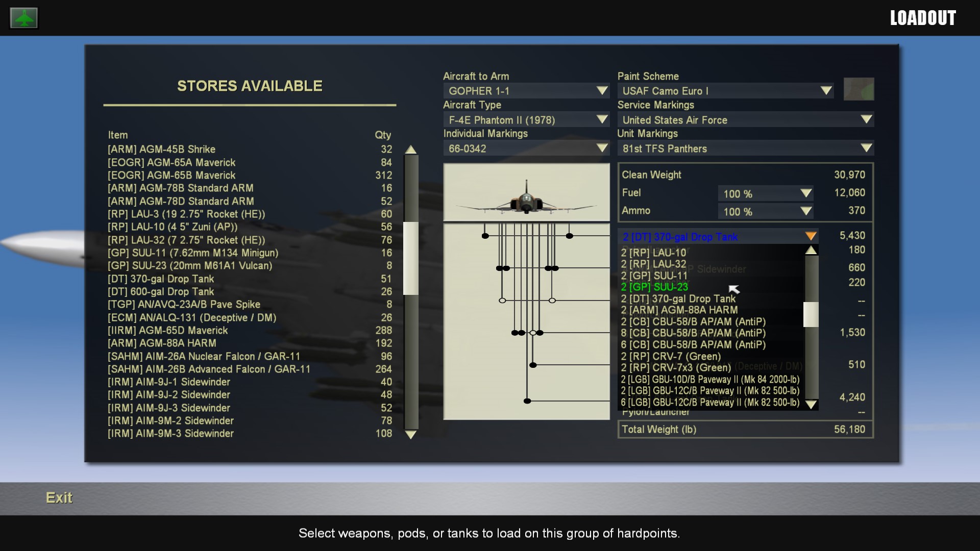
Task: Select 2 [LGB] GBU-10D/B Paveway II option
Action: pos(710,380)
